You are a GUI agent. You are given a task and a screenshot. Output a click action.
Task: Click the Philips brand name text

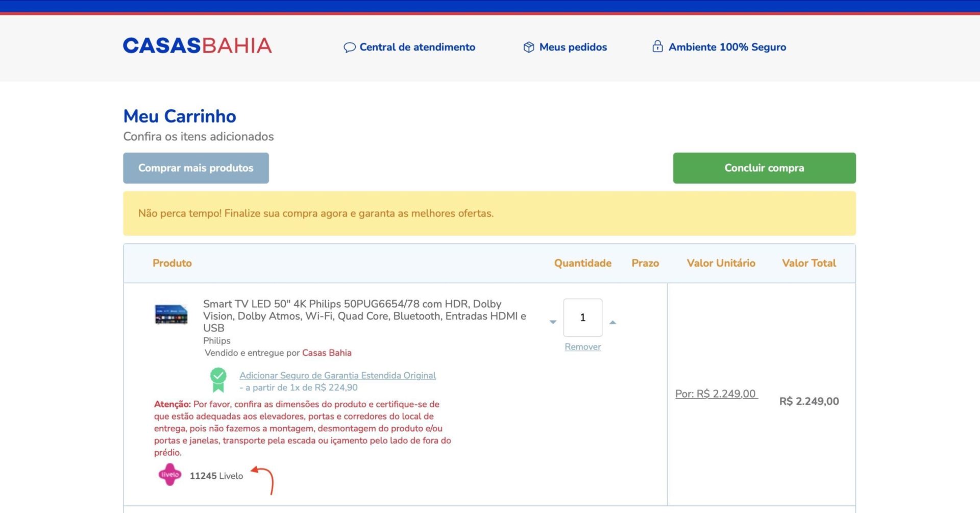[217, 340]
